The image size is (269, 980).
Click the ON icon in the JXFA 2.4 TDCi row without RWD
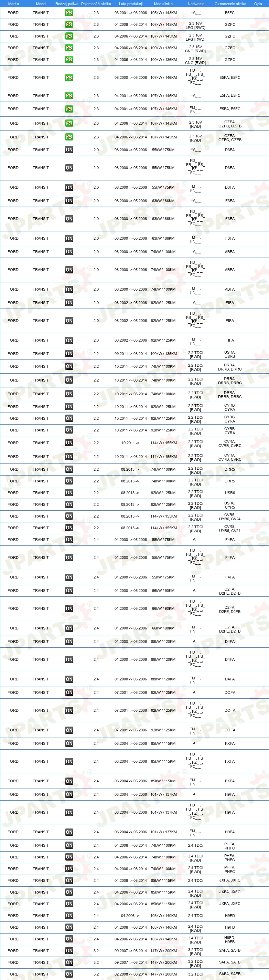click(x=69, y=880)
